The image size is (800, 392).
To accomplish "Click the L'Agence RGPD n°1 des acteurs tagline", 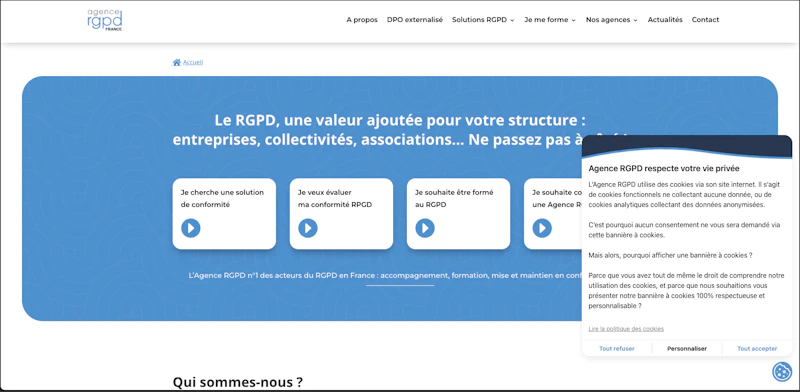I will click(385, 275).
